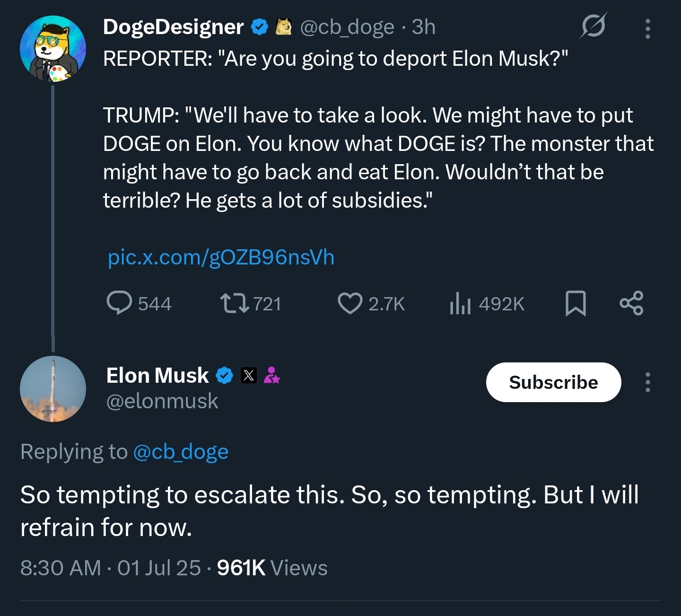
Task: View analytics icon with 492K views
Action: [460, 303]
